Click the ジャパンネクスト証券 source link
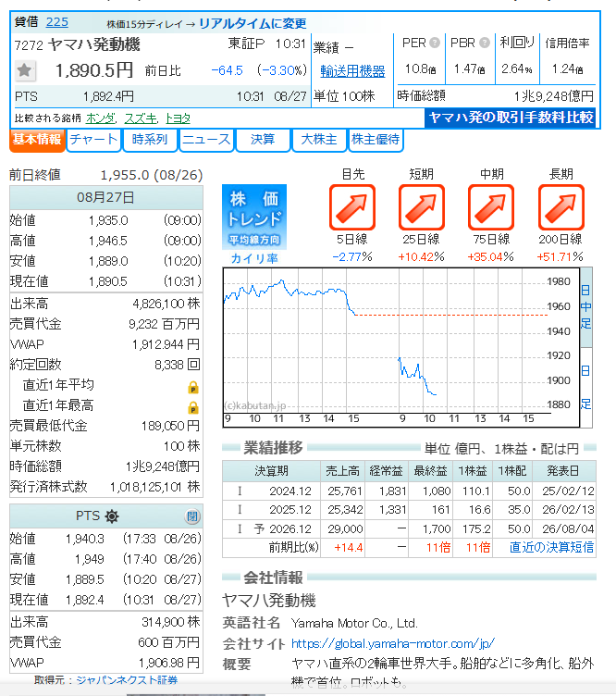Image resolution: width=616 pixels, height=696 pixels. [127, 679]
